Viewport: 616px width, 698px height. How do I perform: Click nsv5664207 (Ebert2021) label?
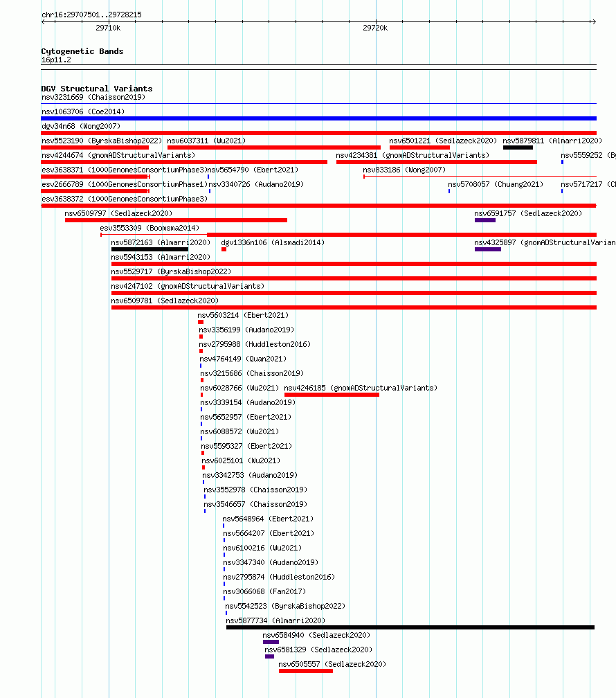(269, 533)
